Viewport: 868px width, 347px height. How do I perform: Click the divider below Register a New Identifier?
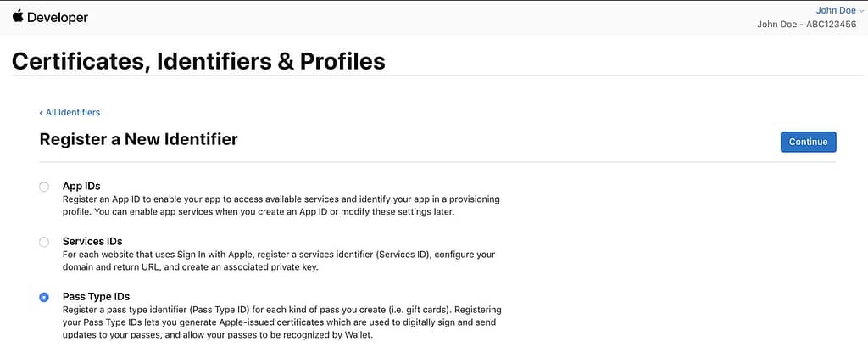click(437, 162)
